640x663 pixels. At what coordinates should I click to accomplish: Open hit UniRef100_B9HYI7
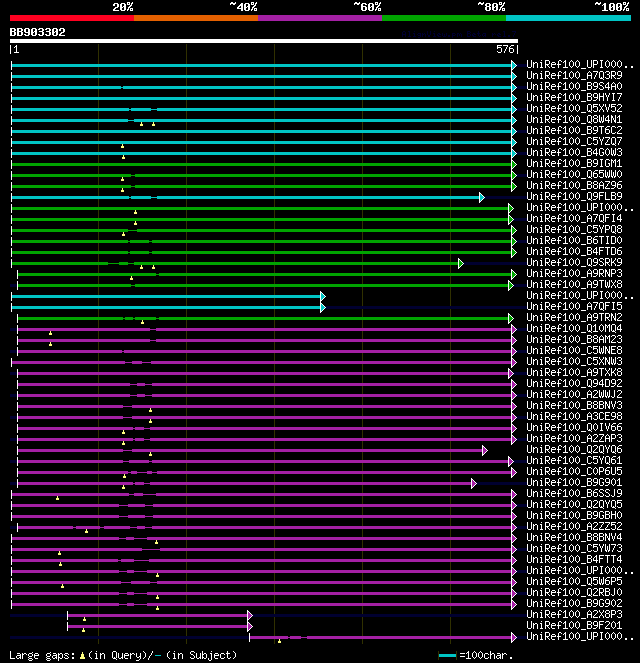point(574,97)
